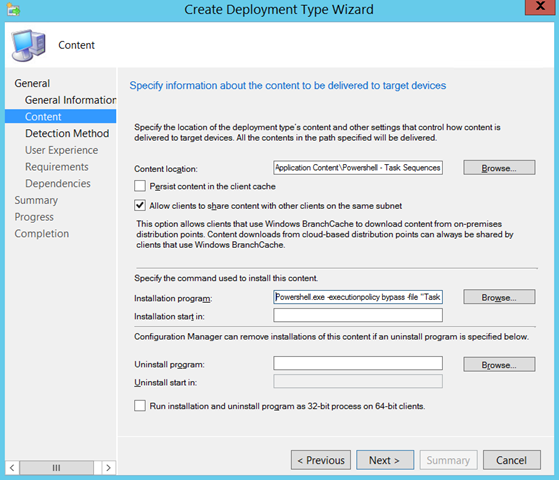Image resolution: width=559 pixels, height=480 pixels.
Task: Select Summary in the sidebar
Action: click(36, 200)
